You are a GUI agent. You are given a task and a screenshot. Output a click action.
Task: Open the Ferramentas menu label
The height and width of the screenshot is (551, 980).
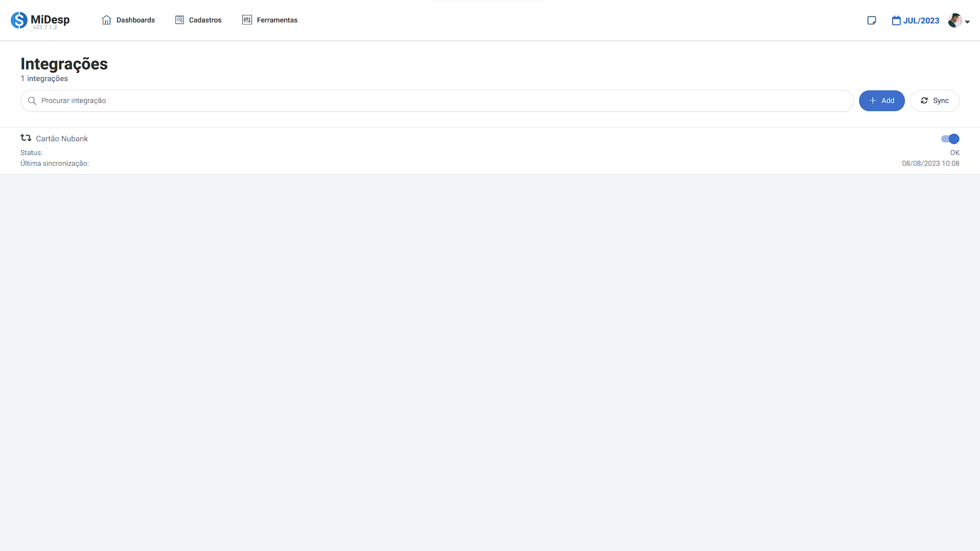click(x=277, y=20)
